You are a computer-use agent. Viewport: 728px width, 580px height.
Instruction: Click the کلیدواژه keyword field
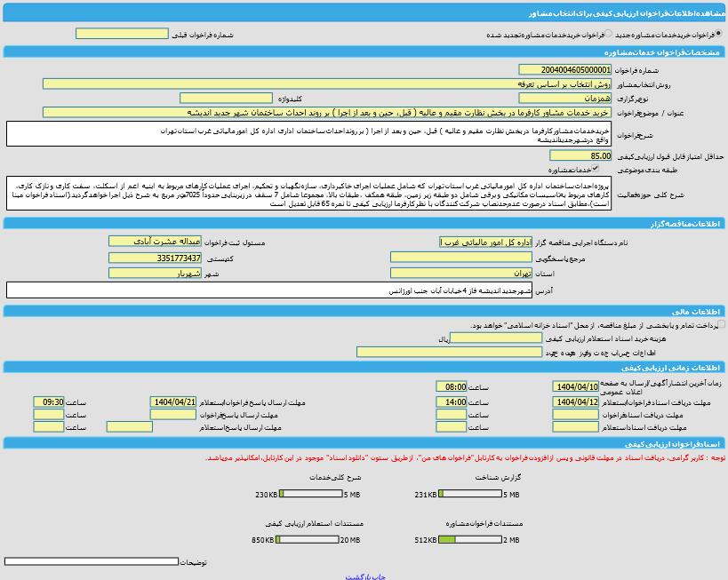[x=226, y=98]
